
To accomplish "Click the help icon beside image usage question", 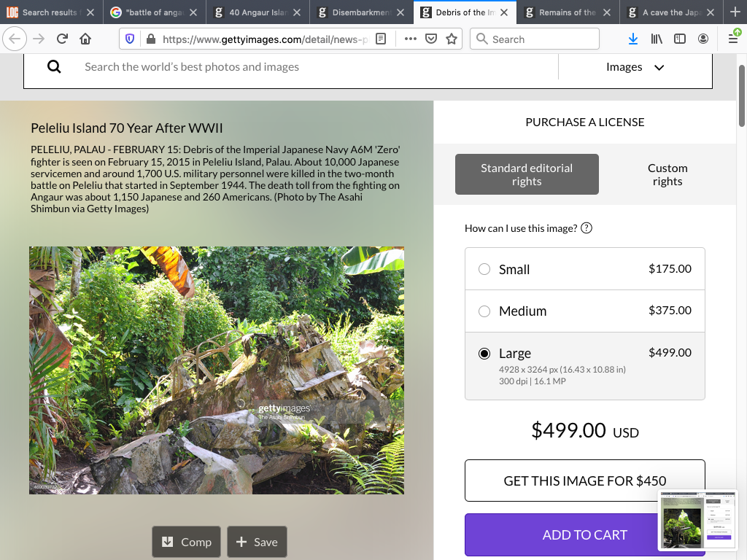I will point(586,228).
